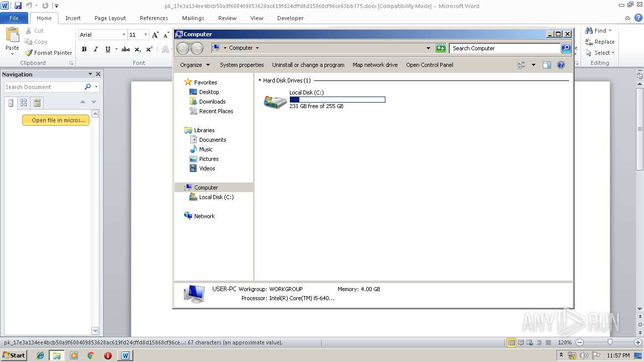Open the Help icon in Computer window
This screenshot has height=362, width=644.
coord(561,65)
